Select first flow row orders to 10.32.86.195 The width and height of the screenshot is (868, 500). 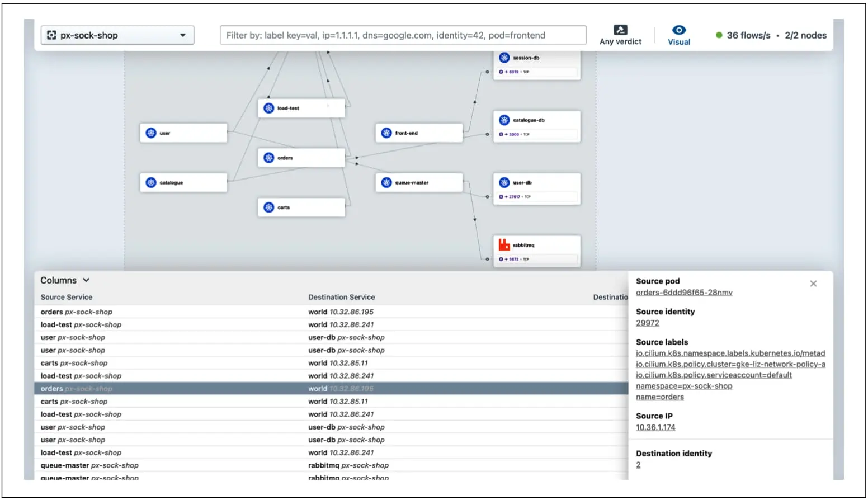tap(331, 312)
